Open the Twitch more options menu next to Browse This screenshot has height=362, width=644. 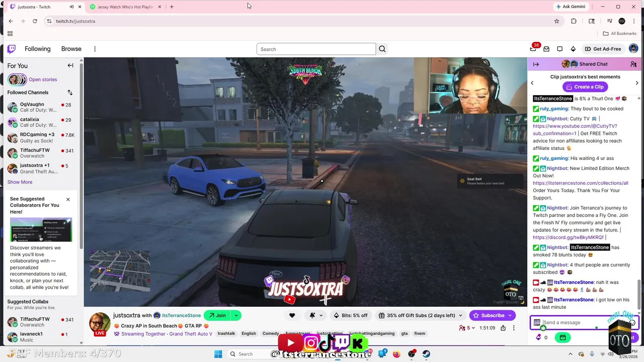point(95,49)
